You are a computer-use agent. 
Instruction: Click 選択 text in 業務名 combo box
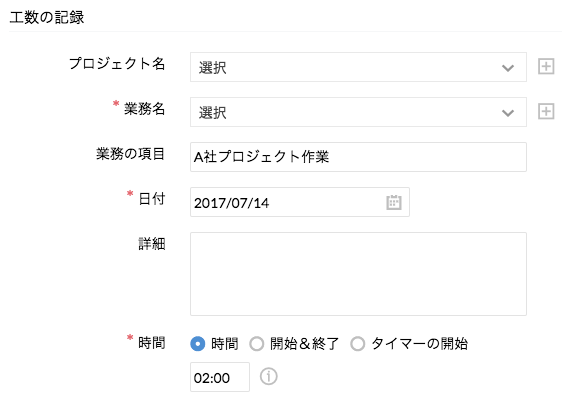pos(213,113)
